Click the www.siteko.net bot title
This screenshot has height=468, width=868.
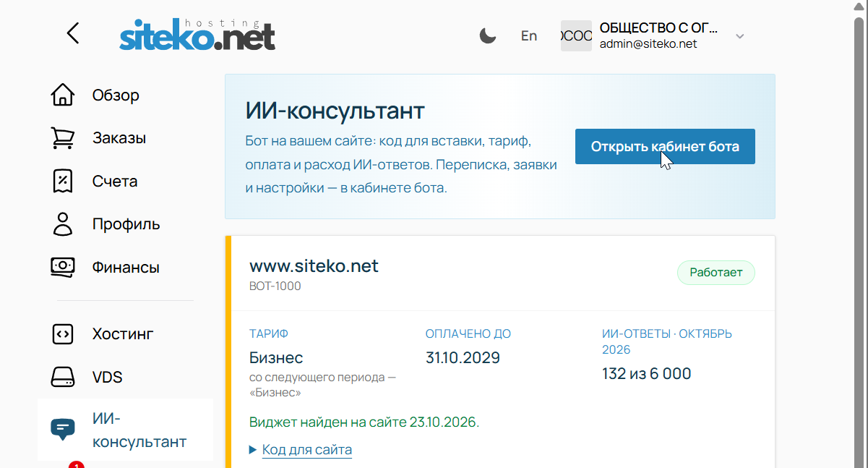point(314,265)
